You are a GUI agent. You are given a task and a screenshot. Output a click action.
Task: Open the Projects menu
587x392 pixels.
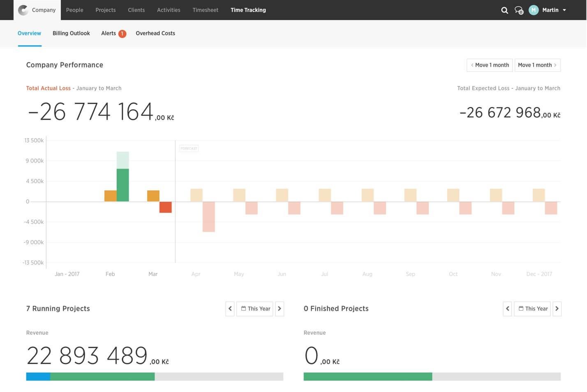click(106, 10)
